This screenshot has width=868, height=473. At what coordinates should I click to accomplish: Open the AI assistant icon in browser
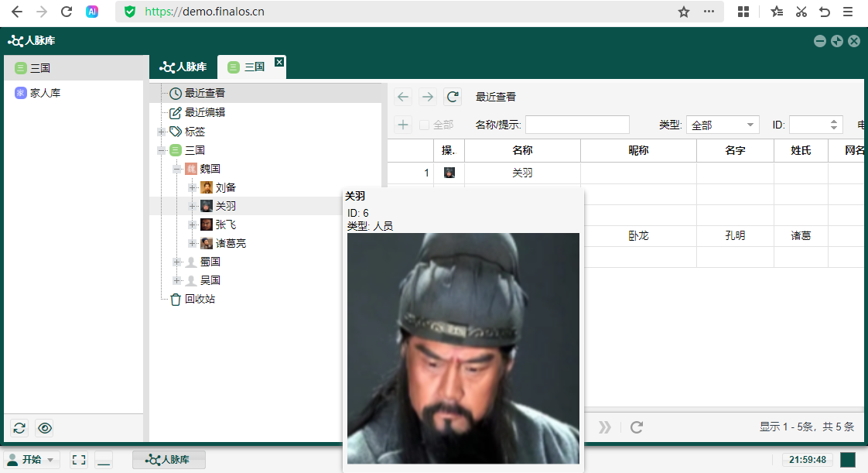coord(92,12)
